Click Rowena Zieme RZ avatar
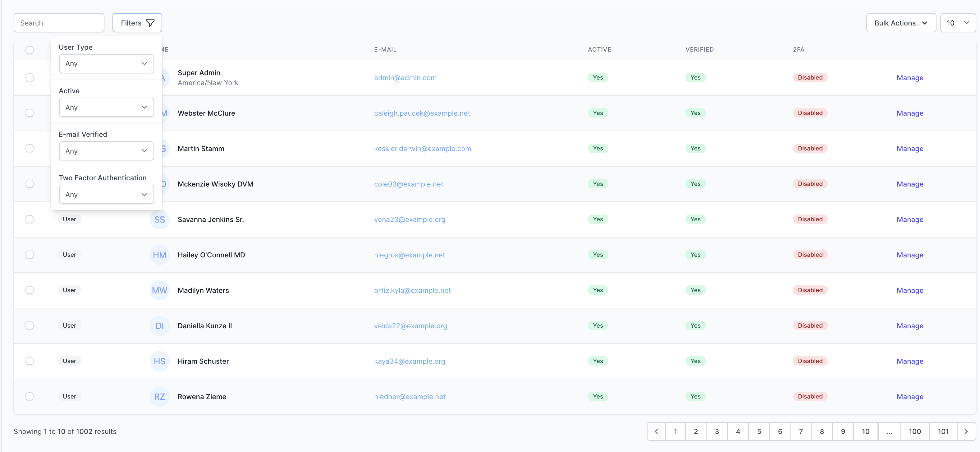 [159, 396]
